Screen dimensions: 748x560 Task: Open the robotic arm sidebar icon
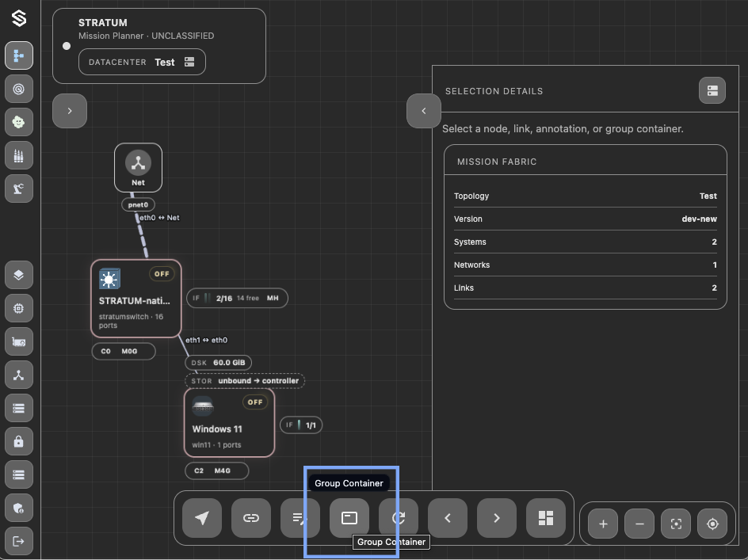click(18, 189)
